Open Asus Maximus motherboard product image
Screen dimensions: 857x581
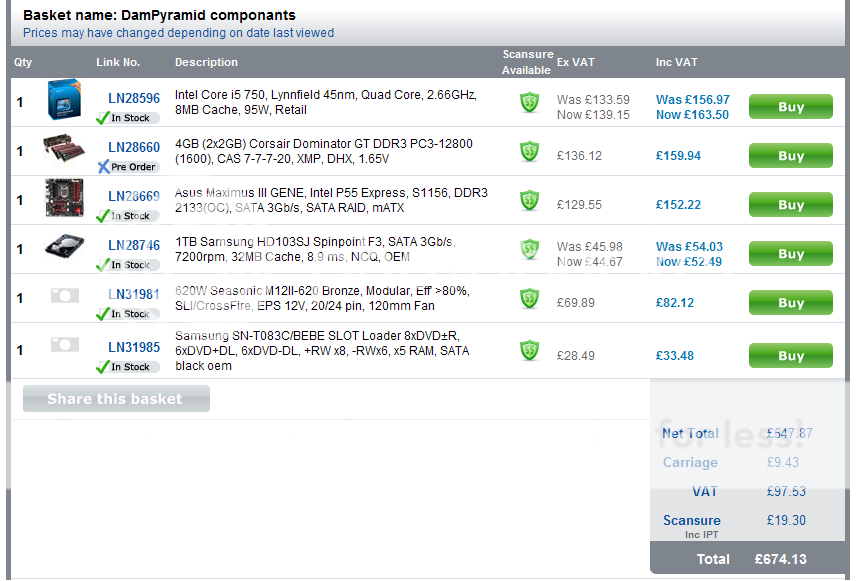63,199
